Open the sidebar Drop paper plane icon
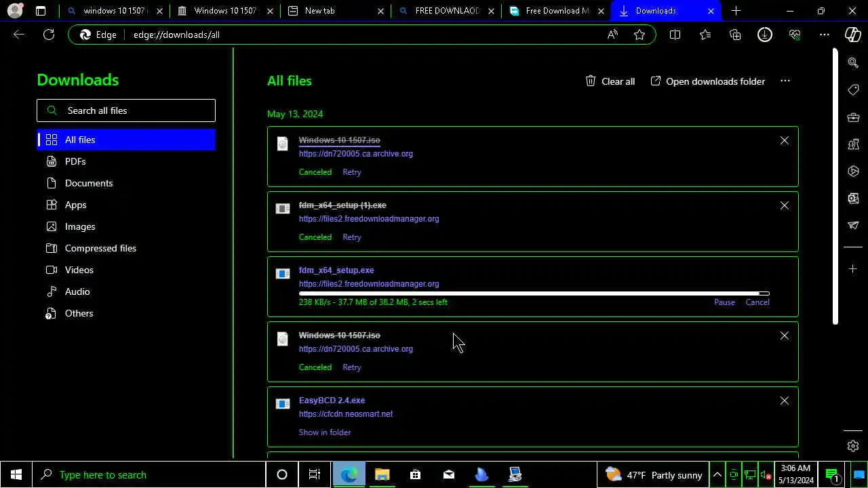This screenshot has width=868, height=488. 853,225
